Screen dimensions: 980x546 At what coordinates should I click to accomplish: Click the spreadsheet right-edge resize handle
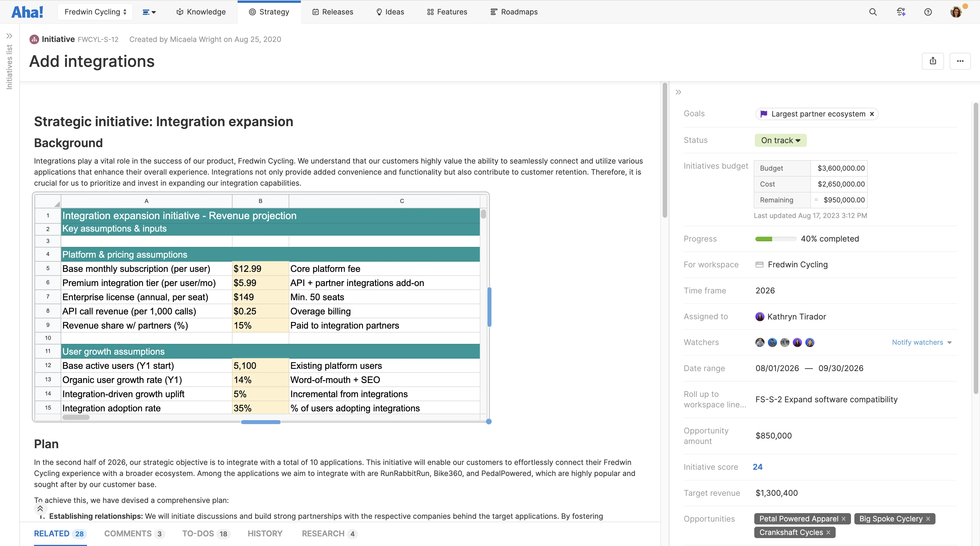coord(489,307)
